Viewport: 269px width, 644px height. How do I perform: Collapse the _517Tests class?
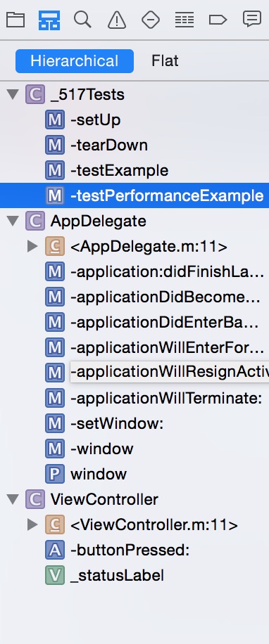pos(13,94)
